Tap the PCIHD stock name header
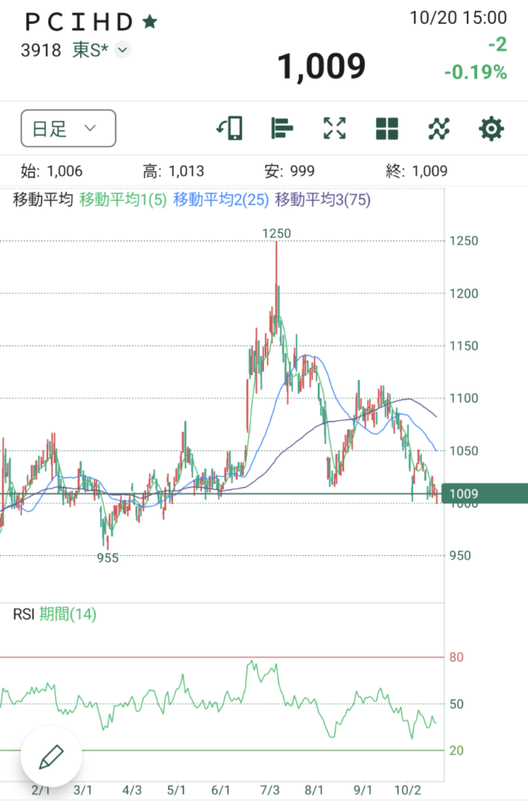Viewport: 528px width, 812px height. point(79,22)
